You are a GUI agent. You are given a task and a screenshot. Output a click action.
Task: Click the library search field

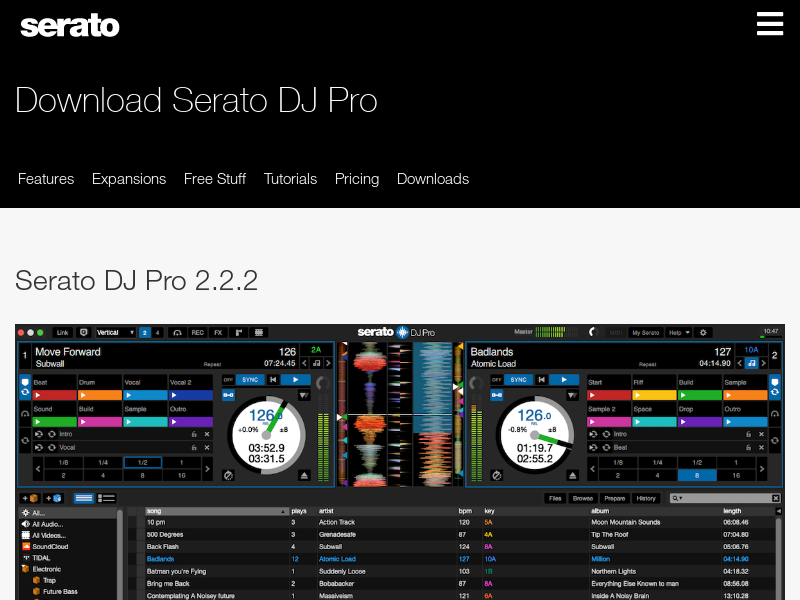[x=725, y=498]
